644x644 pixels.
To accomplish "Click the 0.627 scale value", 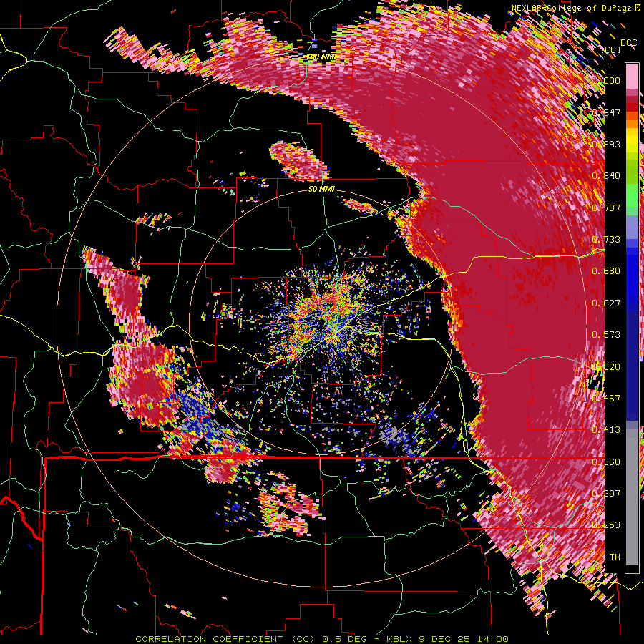I will (606, 303).
